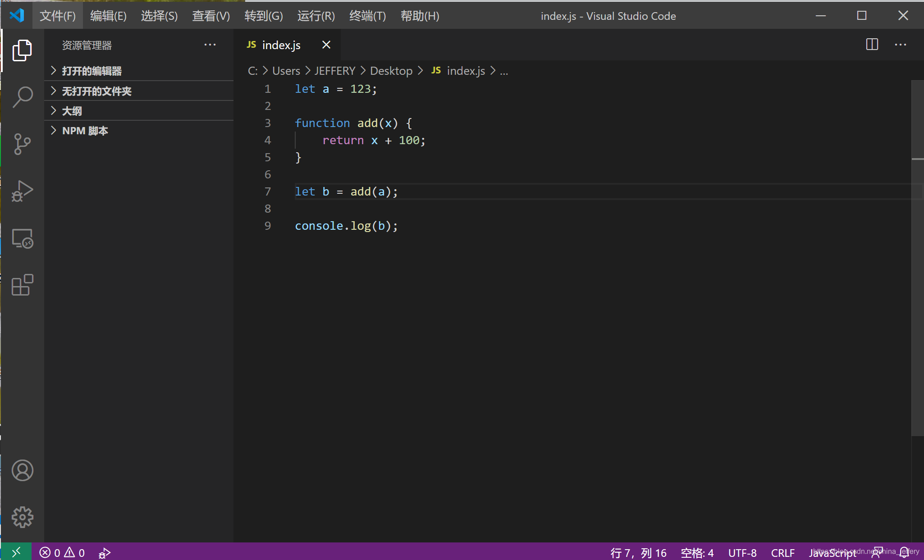Click the debug launch icon in status bar
The height and width of the screenshot is (560, 924).
click(x=105, y=553)
